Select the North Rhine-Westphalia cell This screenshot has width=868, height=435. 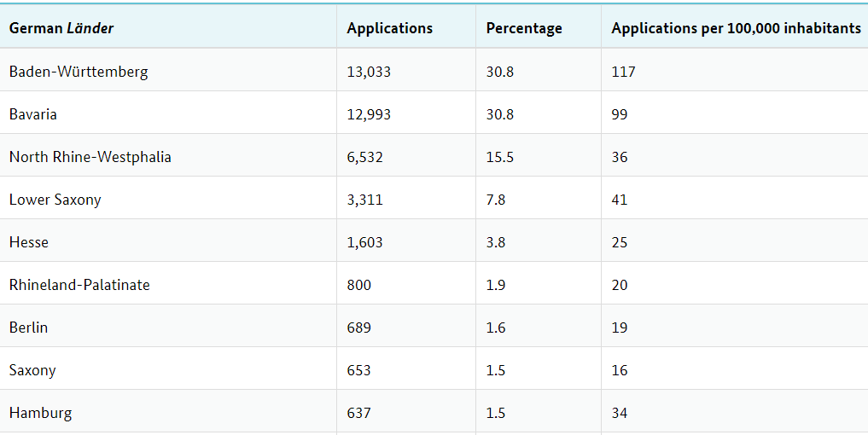tap(90, 157)
